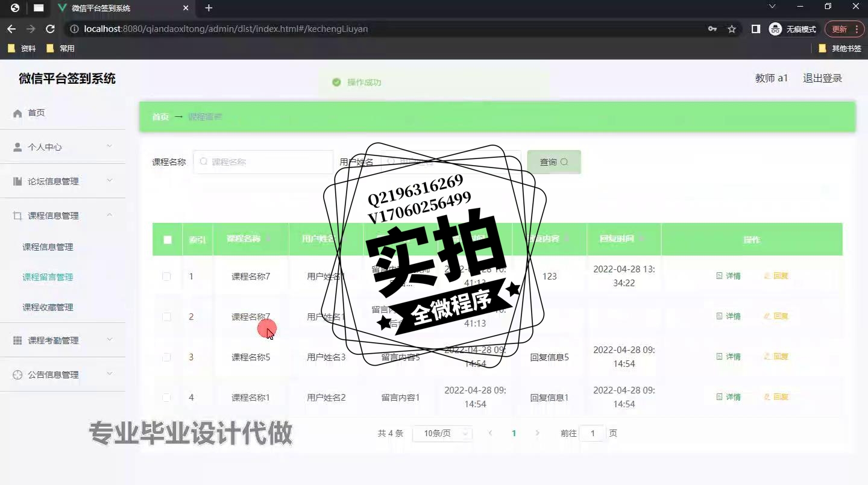
Task: Open the 常用 bookmarks folder
Action: (x=60, y=48)
